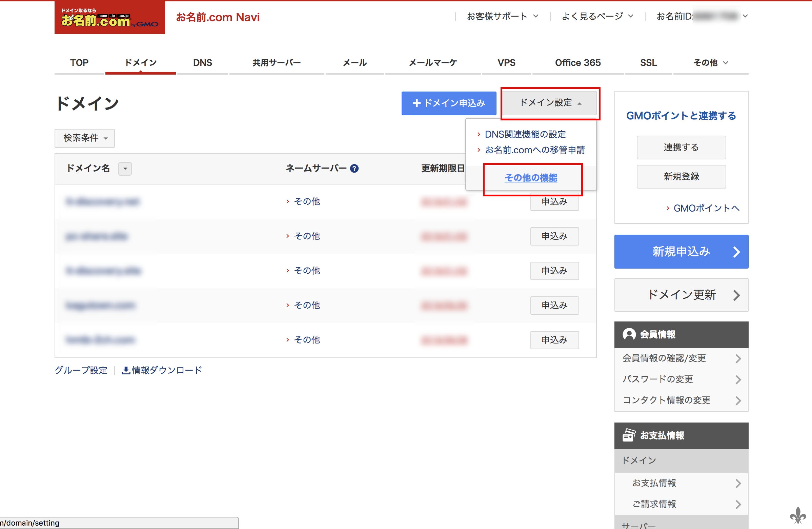This screenshot has height=529, width=812.
Task: Open the お客様サポート menu
Action: [x=502, y=16]
